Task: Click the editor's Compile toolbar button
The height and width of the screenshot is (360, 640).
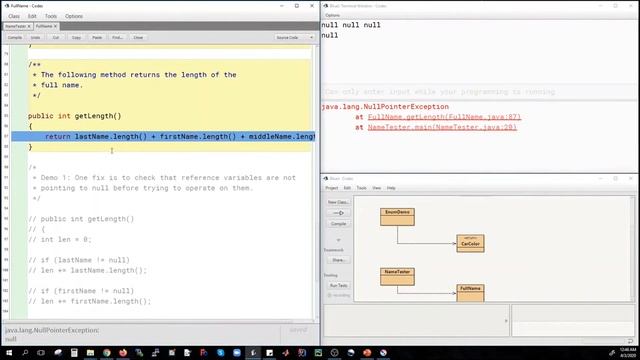Action: [x=15, y=38]
